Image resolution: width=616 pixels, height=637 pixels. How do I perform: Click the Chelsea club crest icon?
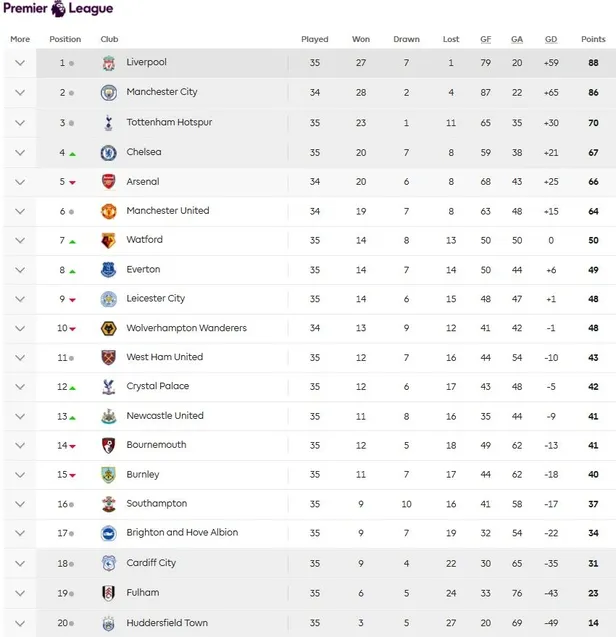click(x=108, y=153)
